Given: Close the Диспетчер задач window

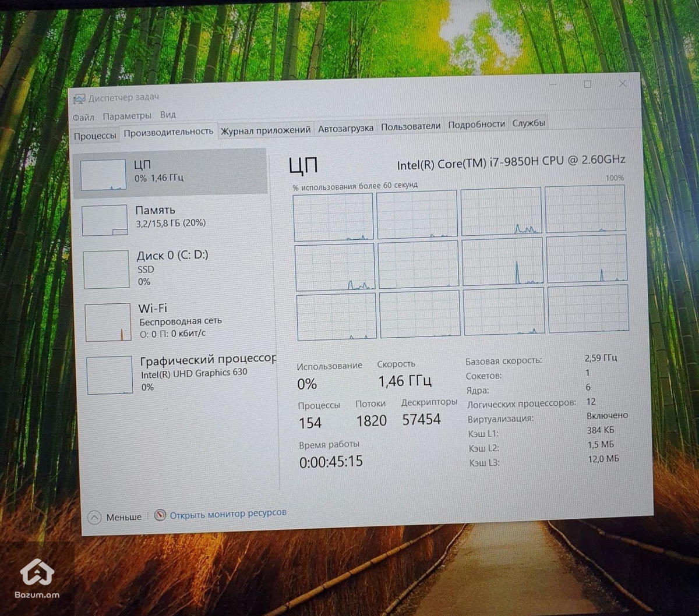Looking at the screenshot, I should click(x=622, y=84).
